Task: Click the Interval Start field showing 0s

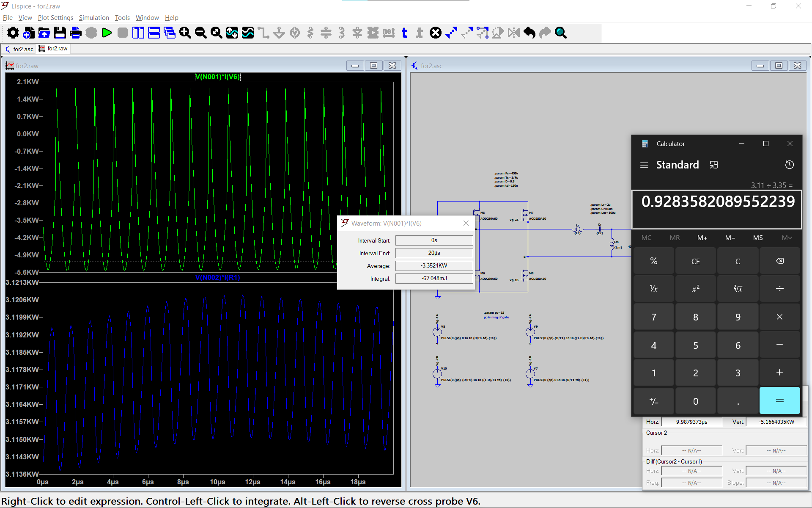Action: (434, 240)
